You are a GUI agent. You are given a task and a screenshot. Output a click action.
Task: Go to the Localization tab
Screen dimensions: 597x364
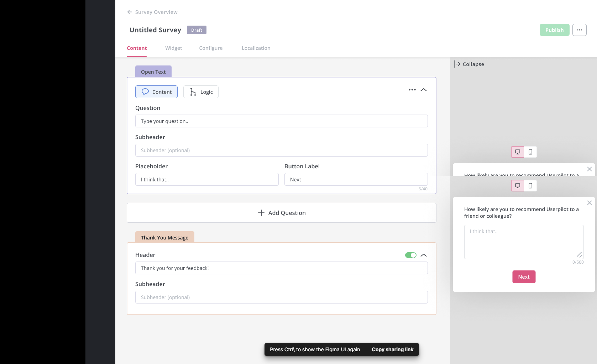tap(256, 48)
